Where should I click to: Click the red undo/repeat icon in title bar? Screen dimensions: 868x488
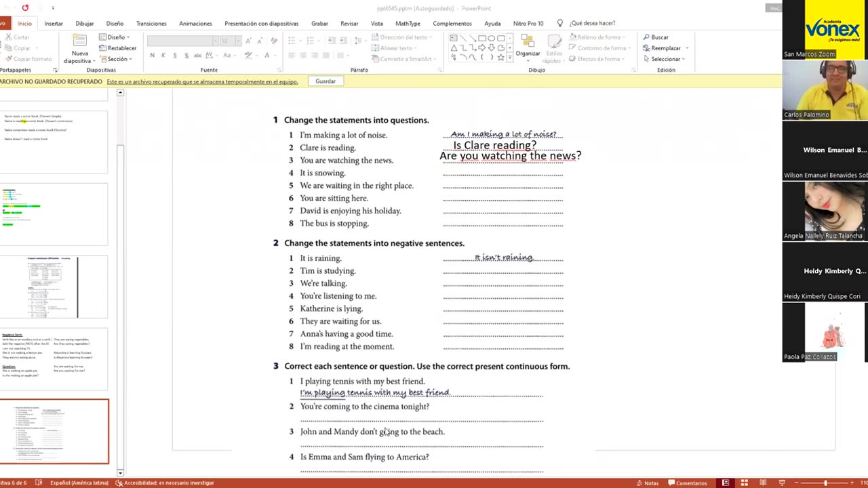point(25,8)
